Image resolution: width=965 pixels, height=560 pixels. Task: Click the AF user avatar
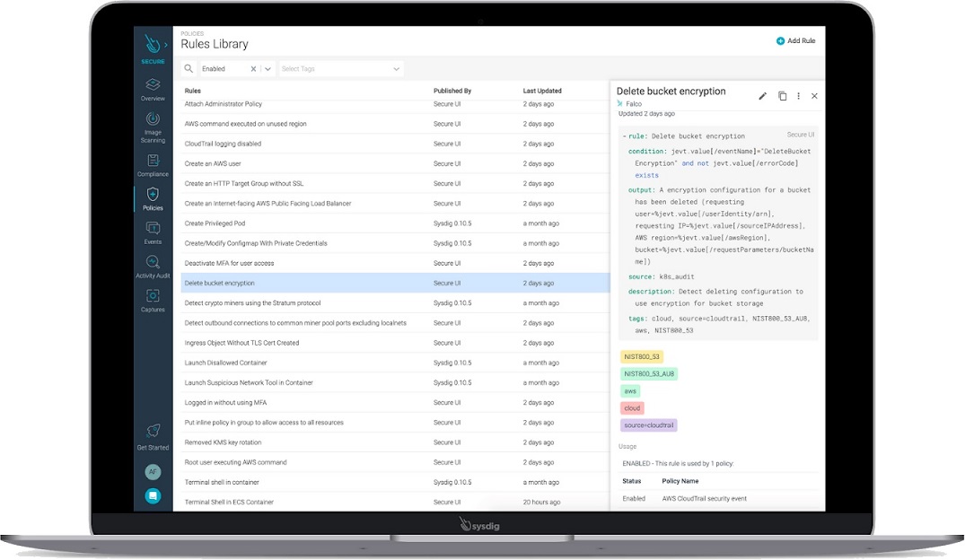click(x=153, y=472)
